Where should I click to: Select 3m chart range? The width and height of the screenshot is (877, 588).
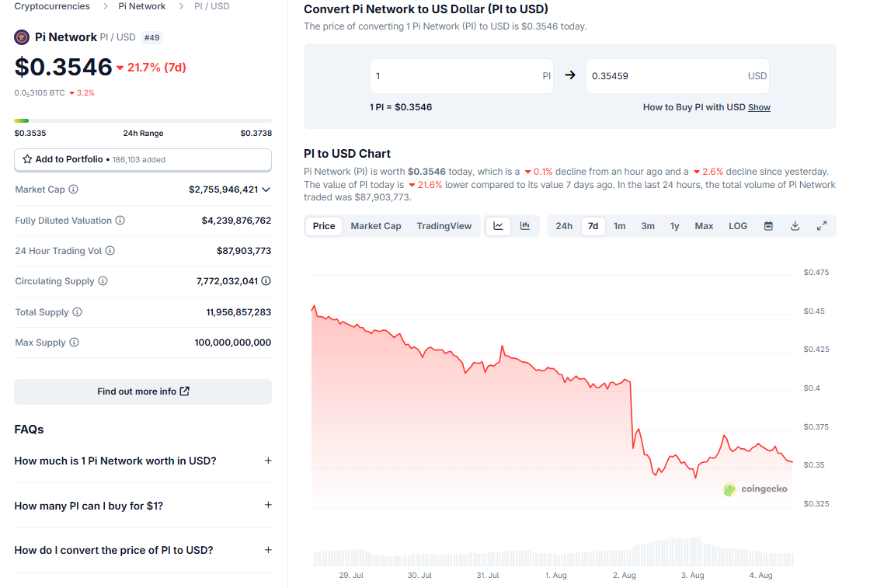coord(648,226)
